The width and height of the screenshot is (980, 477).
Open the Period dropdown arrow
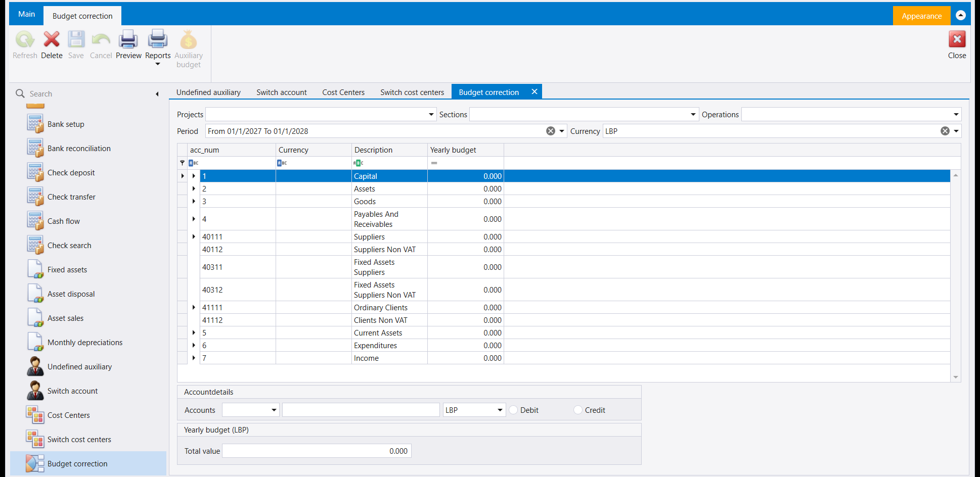[561, 131]
